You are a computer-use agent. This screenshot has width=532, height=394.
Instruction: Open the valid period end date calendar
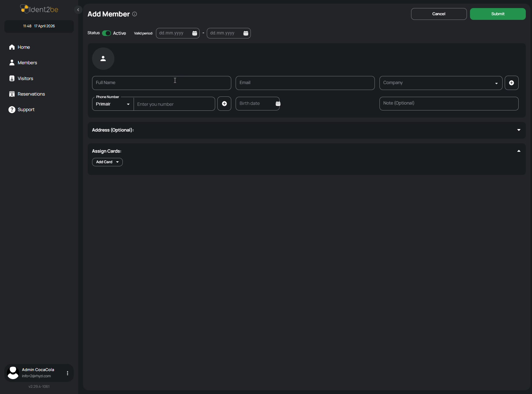pos(246,33)
